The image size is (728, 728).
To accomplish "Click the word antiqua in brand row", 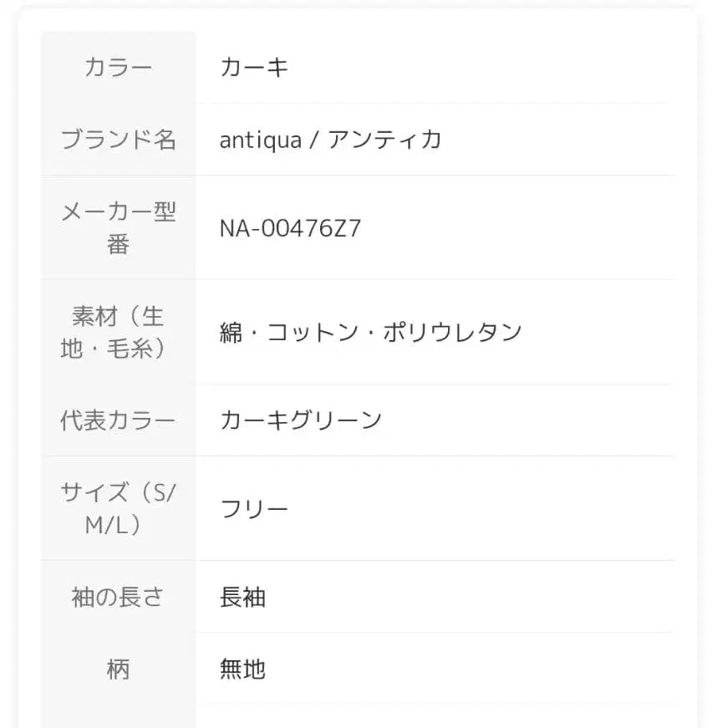I will (260, 139).
